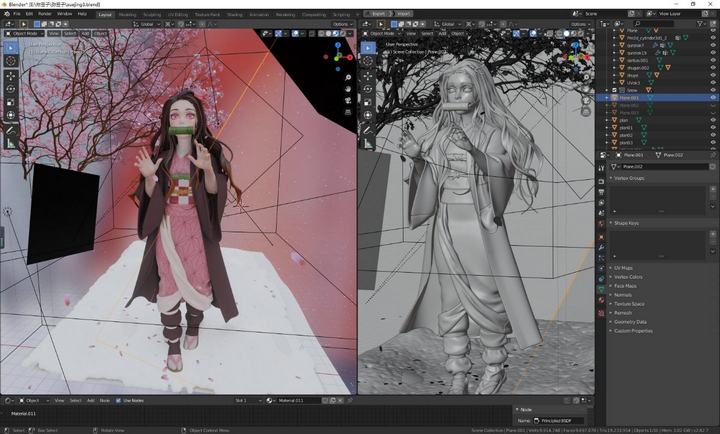Switch perspective/orthographic in the left viewport
720x434 pixels.
coord(348,112)
